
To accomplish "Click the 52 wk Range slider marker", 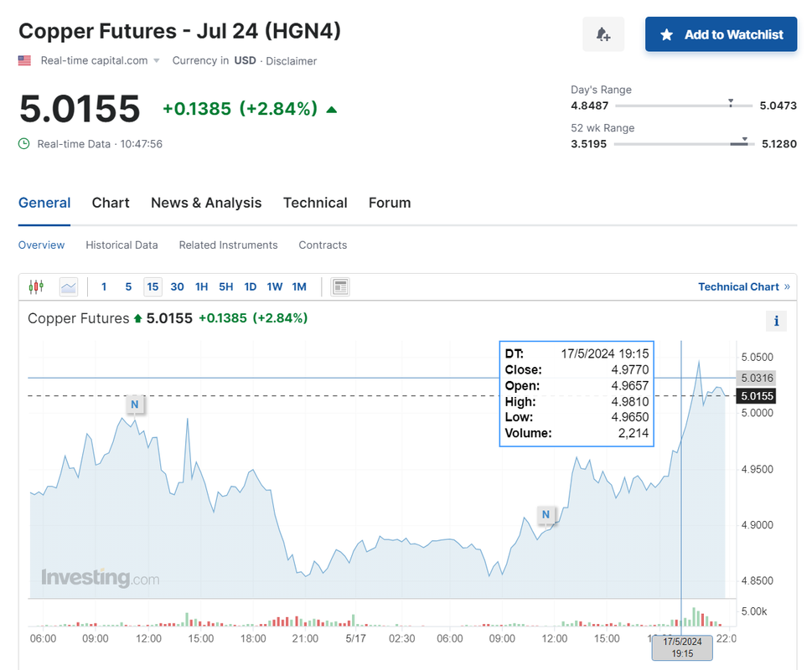I will 745,140.
